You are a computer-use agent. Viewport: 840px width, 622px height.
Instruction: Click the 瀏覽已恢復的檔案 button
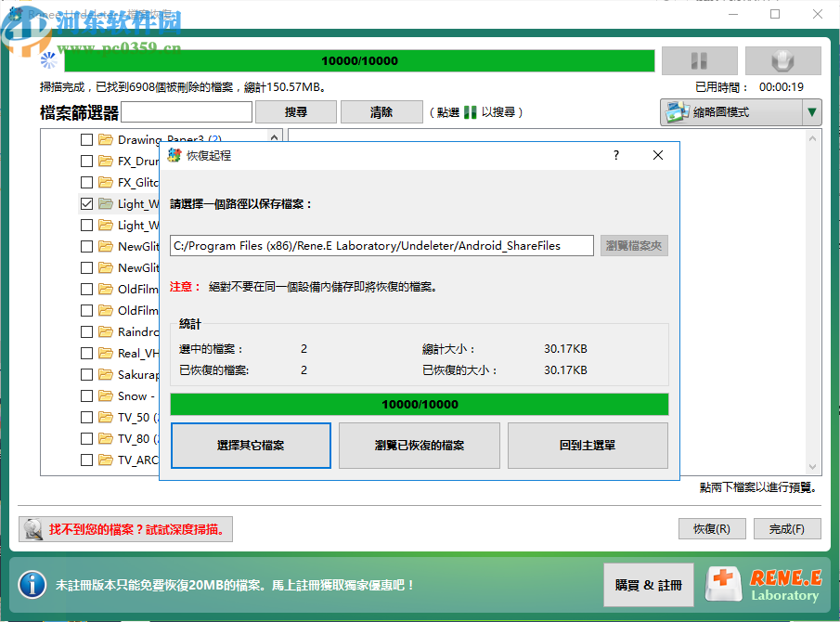[420, 446]
